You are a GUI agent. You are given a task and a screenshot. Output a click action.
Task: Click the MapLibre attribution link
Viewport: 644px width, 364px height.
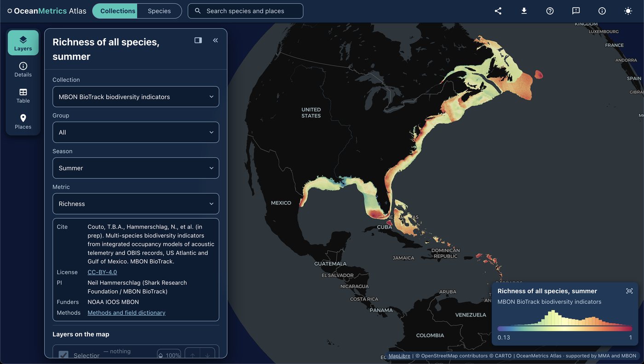(399, 356)
